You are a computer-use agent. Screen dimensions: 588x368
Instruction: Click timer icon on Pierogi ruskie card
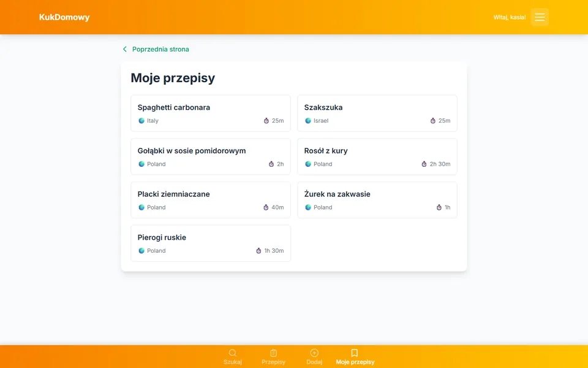(258, 251)
